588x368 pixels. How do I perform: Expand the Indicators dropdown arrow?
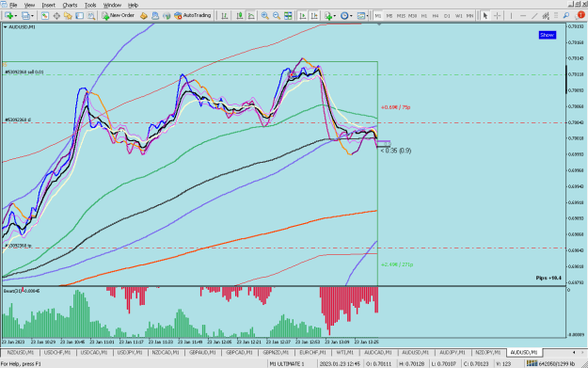[x=335, y=16]
